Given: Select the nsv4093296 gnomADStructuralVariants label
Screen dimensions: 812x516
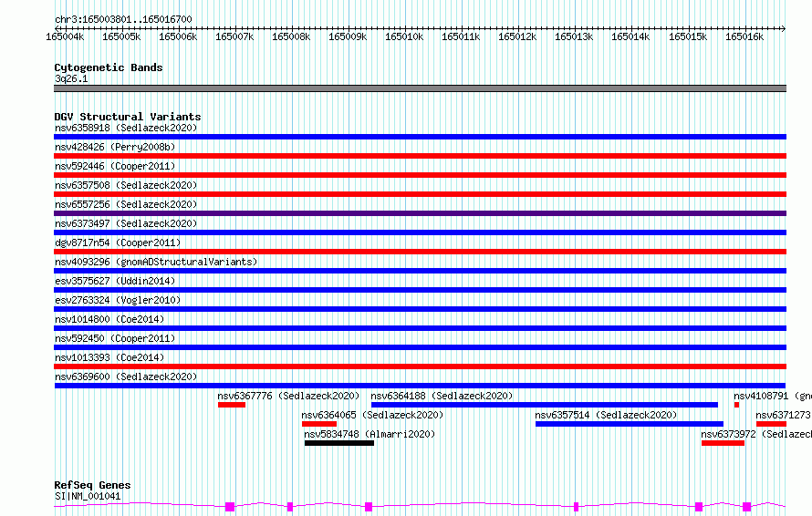Looking at the screenshot, I should [156, 262].
